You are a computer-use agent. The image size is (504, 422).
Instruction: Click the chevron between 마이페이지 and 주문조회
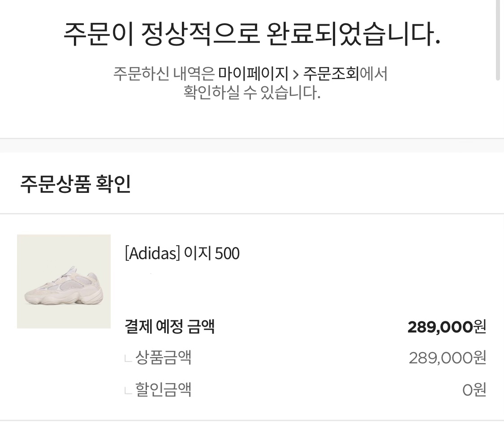tap(296, 74)
